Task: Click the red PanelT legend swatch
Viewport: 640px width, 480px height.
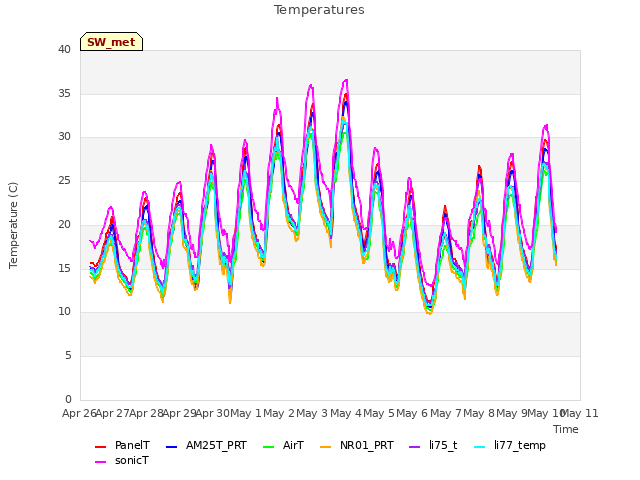Action: pos(100,447)
